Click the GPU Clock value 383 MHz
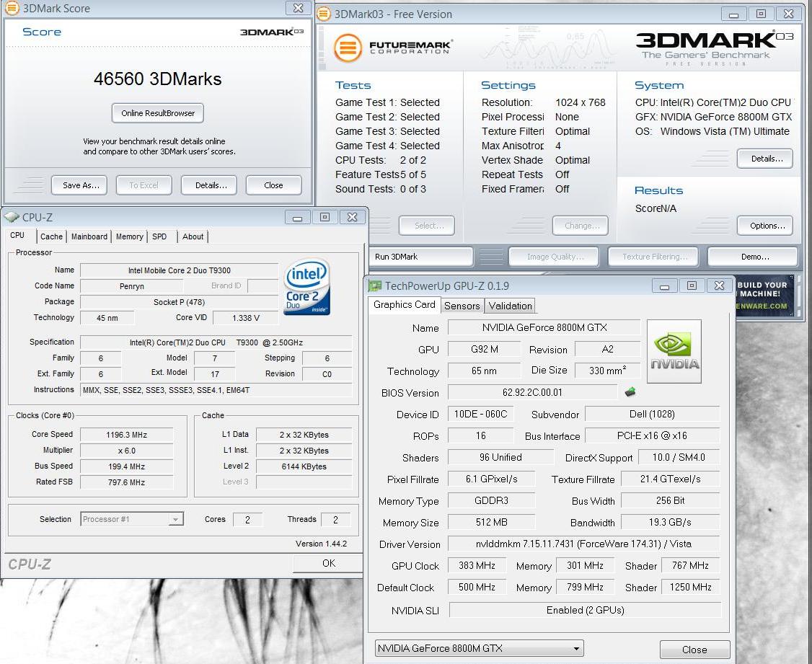 pos(477,566)
